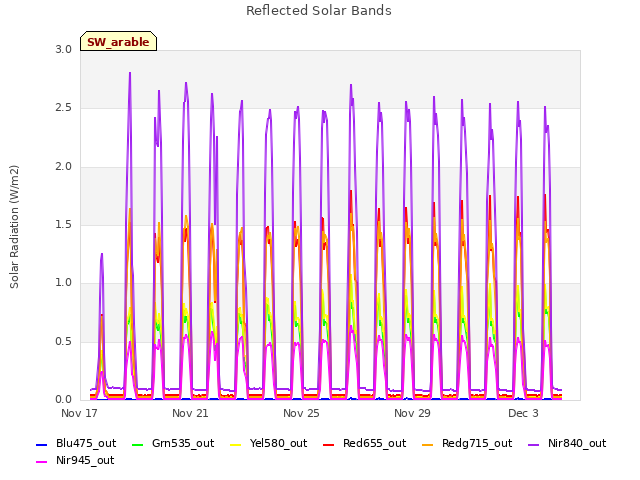The height and width of the screenshot is (480, 640).
Task: Click the Nov 21 x-axis tick label
Action: pos(190,413)
